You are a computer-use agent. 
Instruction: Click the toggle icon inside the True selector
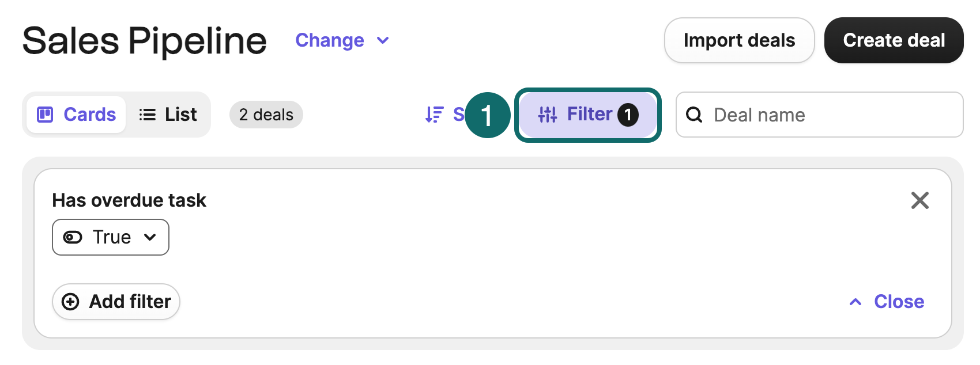tap(73, 237)
